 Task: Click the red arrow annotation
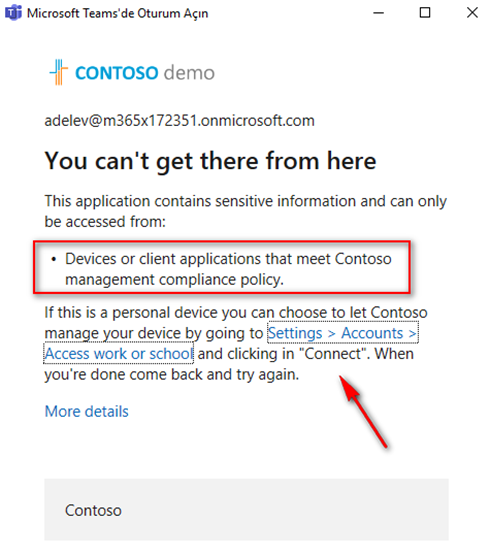(363, 412)
